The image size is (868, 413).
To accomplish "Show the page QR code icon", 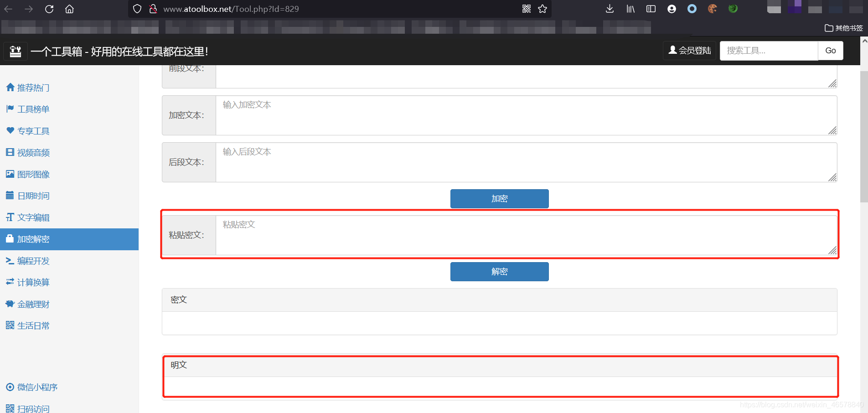I will point(527,9).
